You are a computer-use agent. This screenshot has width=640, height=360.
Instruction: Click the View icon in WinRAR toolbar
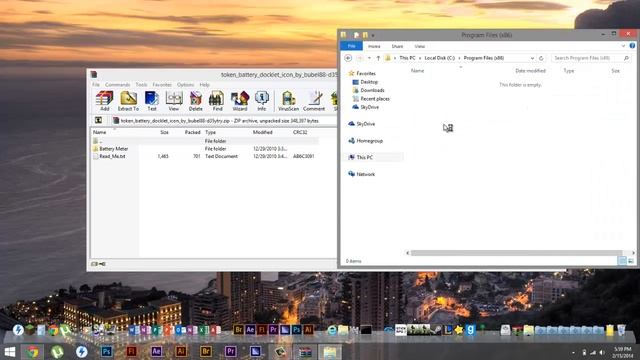(x=174, y=101)
